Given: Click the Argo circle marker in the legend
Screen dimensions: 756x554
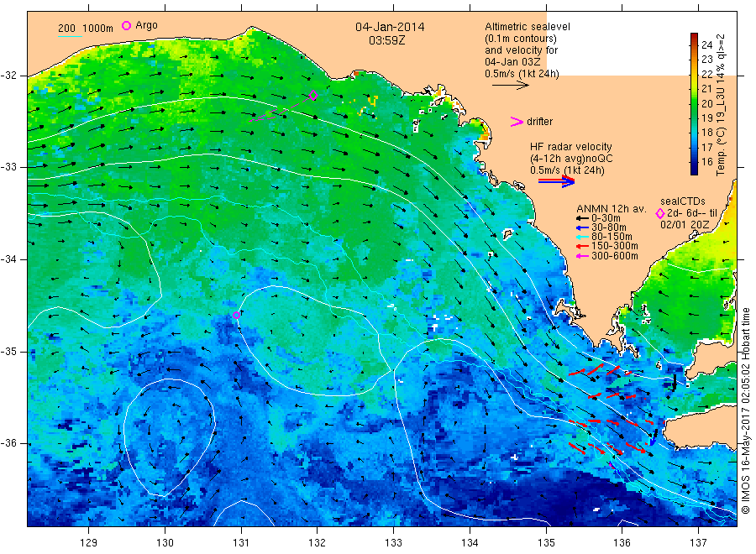Looking at the screenshot, I should [126, 25].
